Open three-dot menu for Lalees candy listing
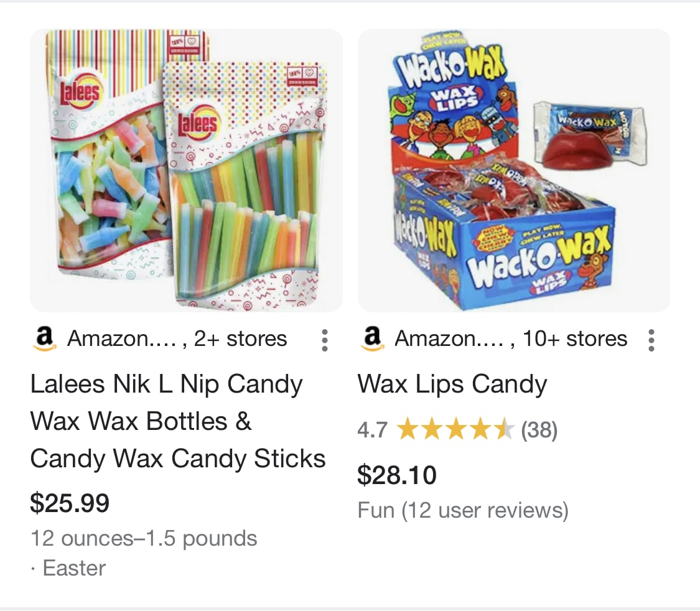Screen dimensions: 700x611 pos(324,340)
